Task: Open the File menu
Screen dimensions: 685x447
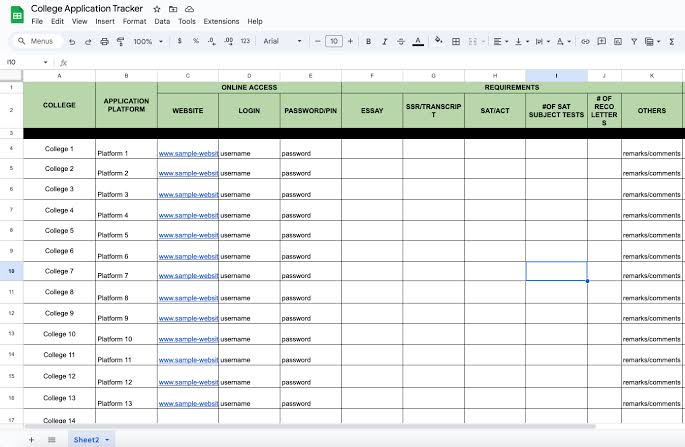Action: 37,21
